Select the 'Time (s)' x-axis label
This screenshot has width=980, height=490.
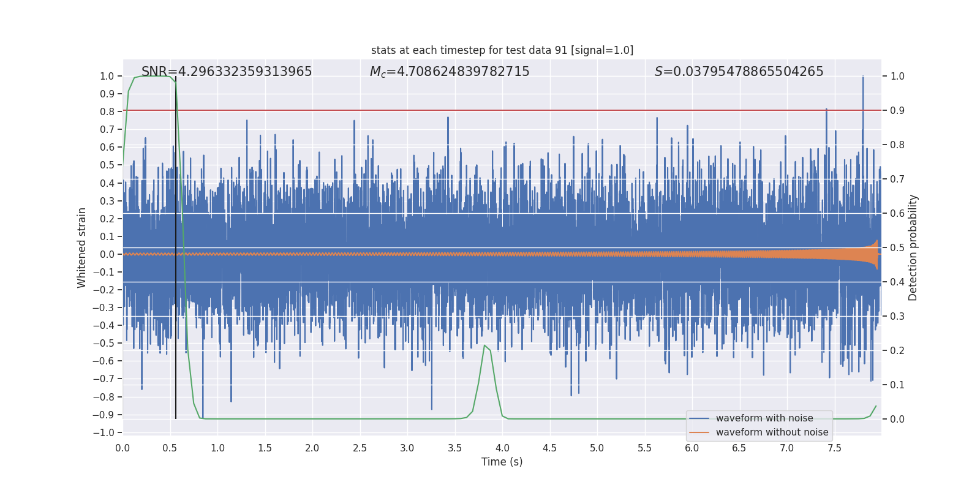(502, 462)
